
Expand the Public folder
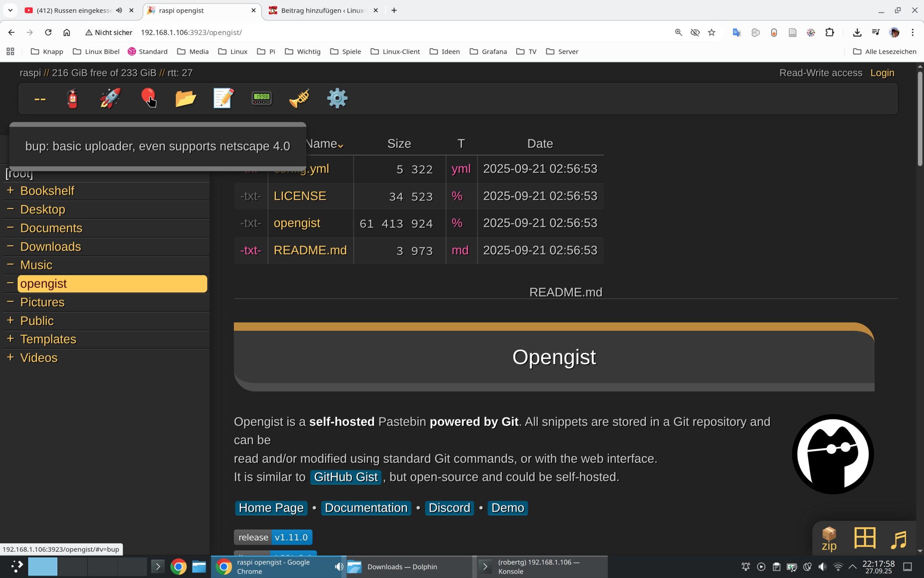click(10, 320)
